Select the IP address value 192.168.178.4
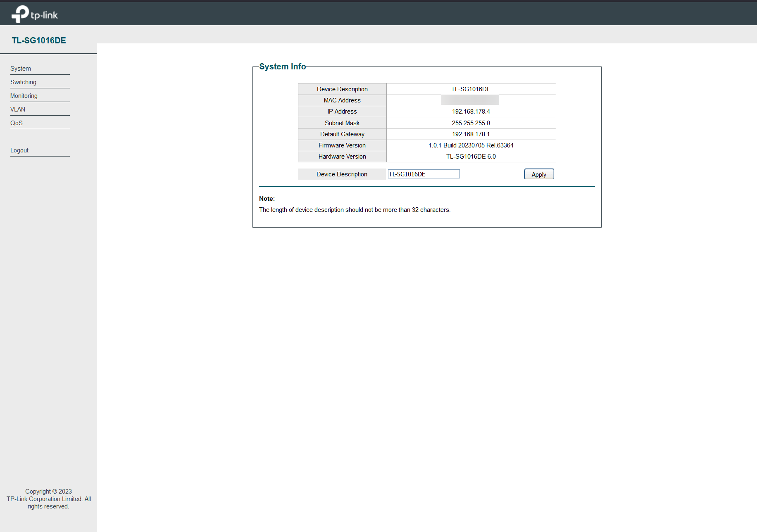The width and height of the screenshot is (757, 532). (471, 112)
